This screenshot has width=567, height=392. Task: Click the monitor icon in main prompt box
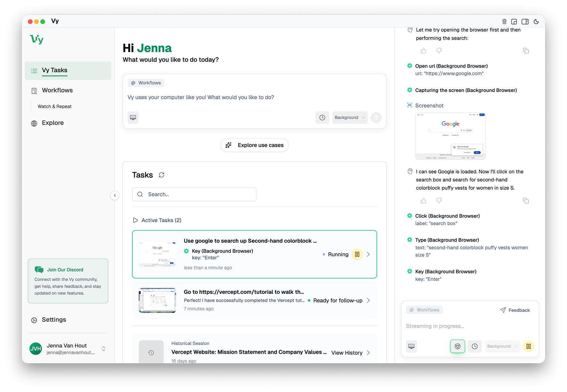133,118
